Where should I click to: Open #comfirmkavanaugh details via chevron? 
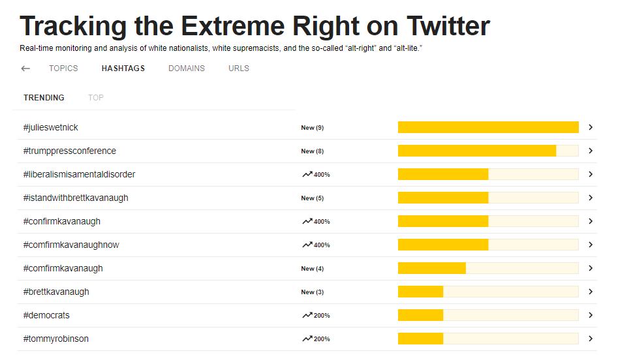pyautogui.click(x=591, y=268)
